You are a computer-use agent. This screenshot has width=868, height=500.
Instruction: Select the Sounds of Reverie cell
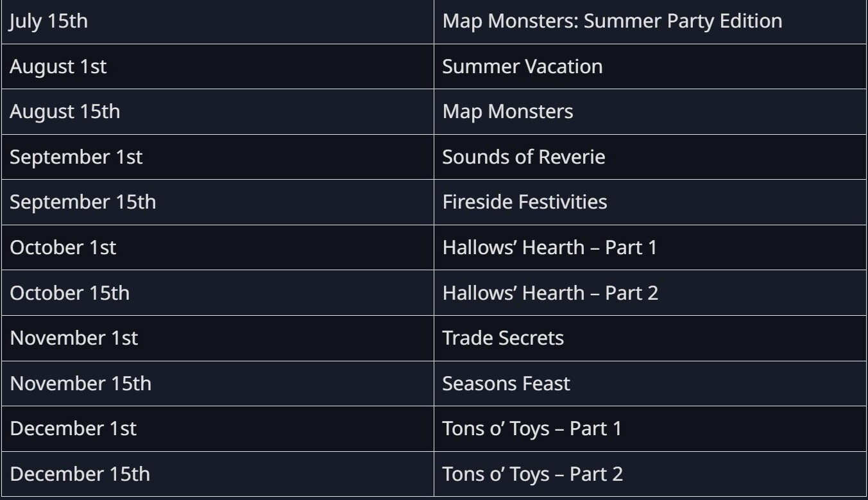click(523, 157)
